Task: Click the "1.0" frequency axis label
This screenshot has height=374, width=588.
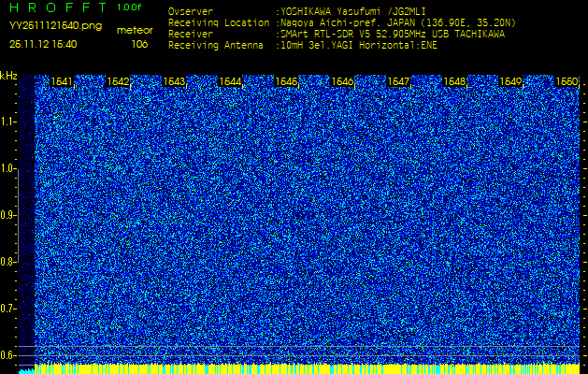Action: [7, 168]
